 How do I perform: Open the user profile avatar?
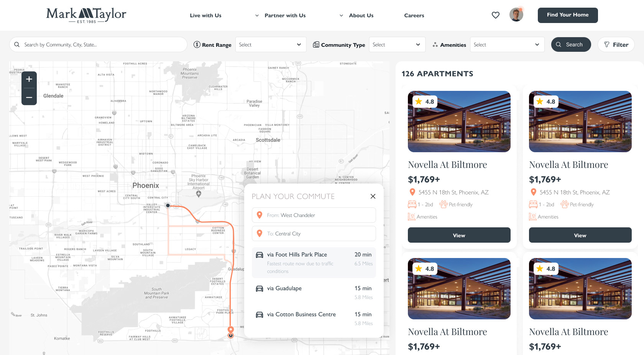[516, 15]
